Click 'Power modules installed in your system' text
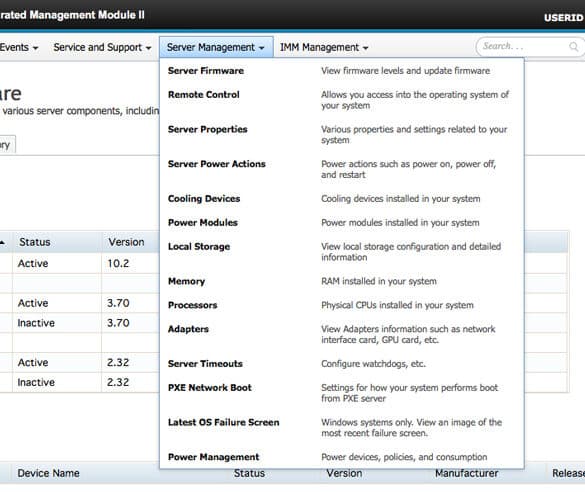This screenshot has height=492, width=585. coord(400,222)
